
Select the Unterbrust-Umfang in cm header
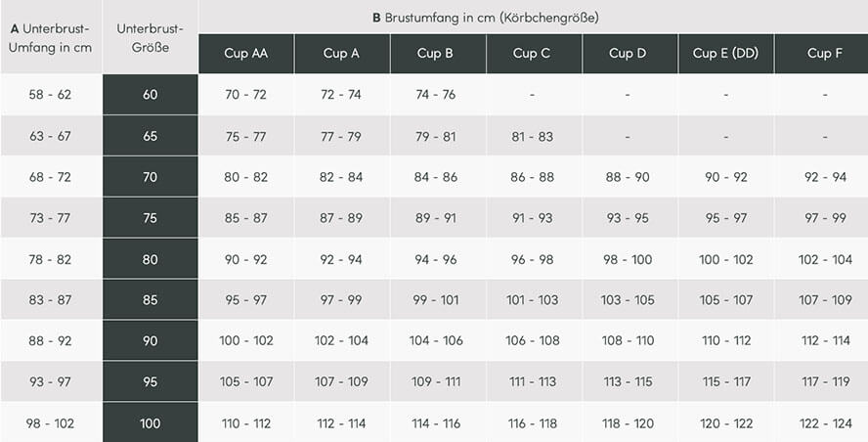[50, 37]
